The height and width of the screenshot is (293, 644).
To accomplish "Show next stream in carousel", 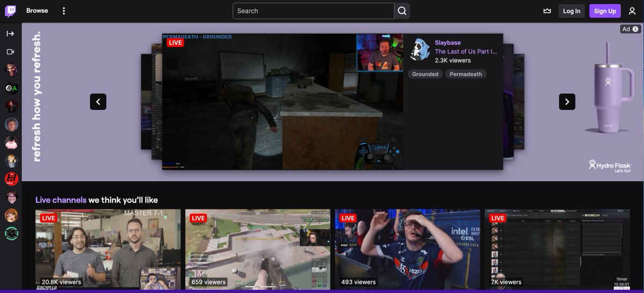I will [x=567, y=101].
